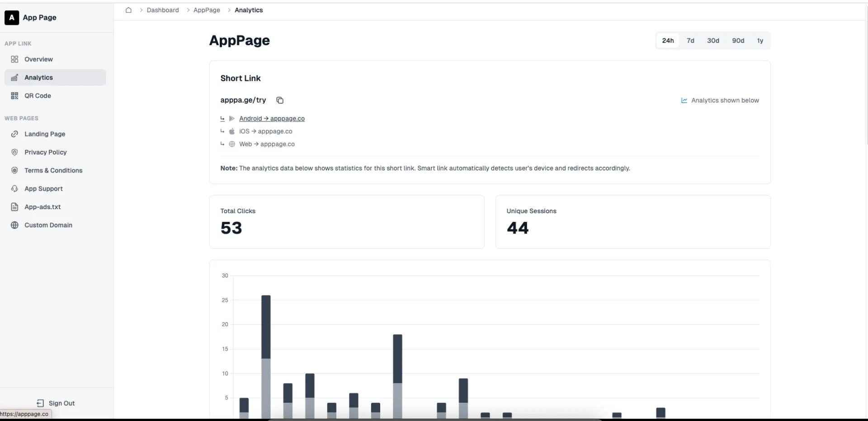Viewport: 868px width, 421px height.
Task: Open Web → apppage.co link
Action: point(267,144)
